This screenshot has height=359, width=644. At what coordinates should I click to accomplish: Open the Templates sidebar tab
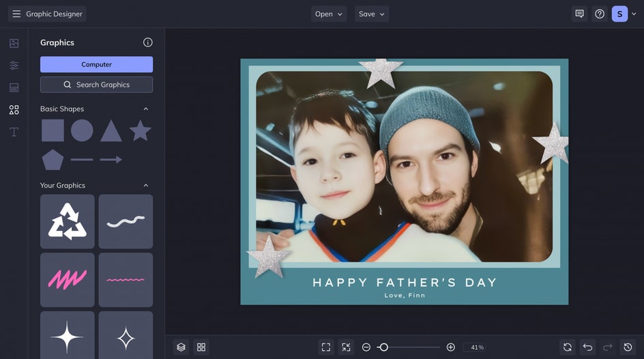point(14,87)
